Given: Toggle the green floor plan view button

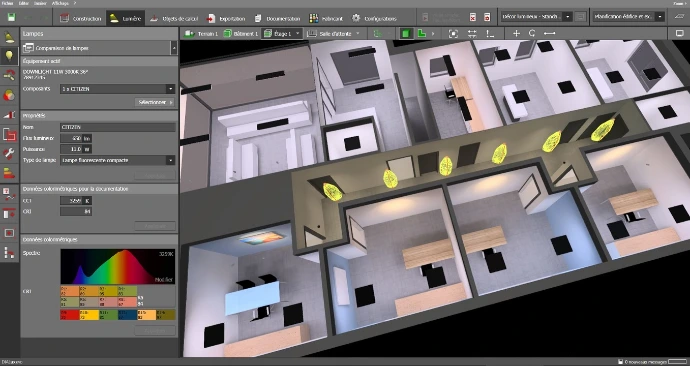Looking at the screenshot, I should point(422,33).
